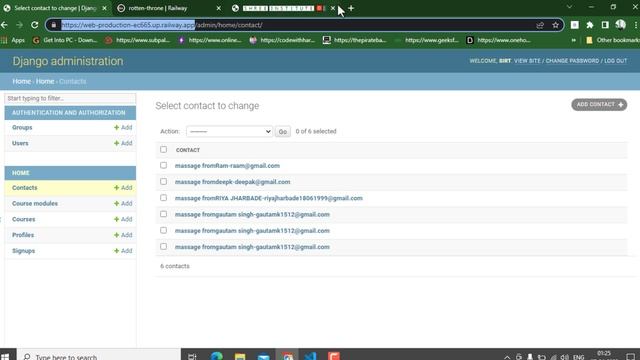Click Add next to Signups
This screenshot has height=360, width=640.
[x=123, y=251]
